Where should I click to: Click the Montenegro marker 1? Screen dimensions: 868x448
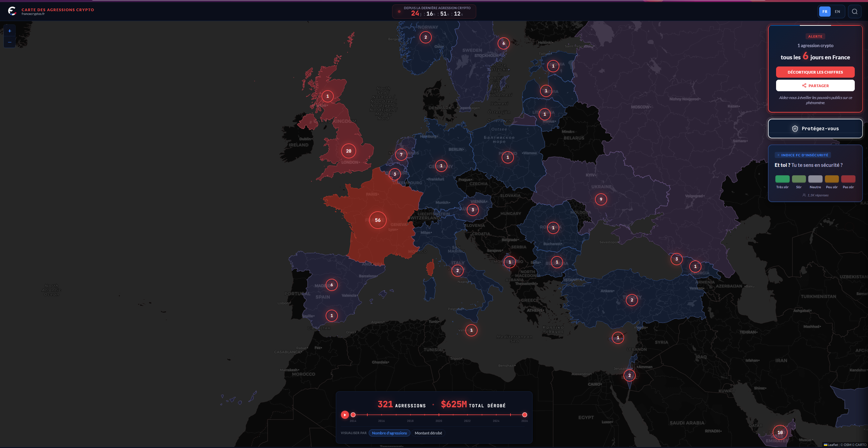click(509, 262)
